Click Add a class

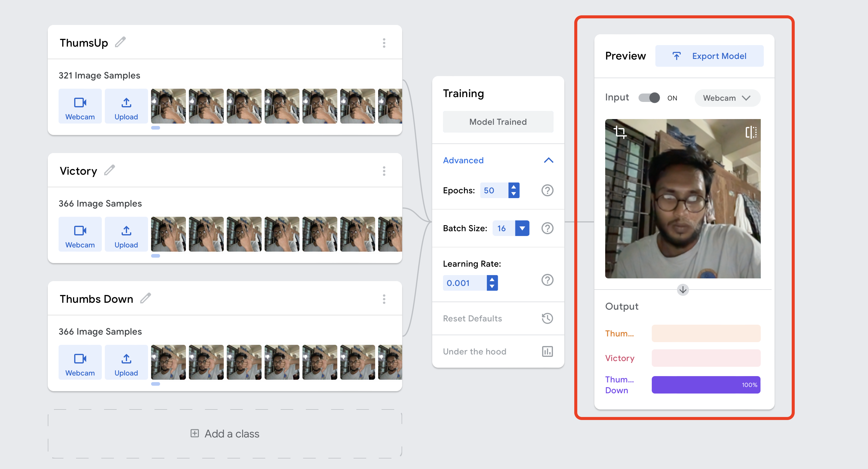tap(225, 434)
